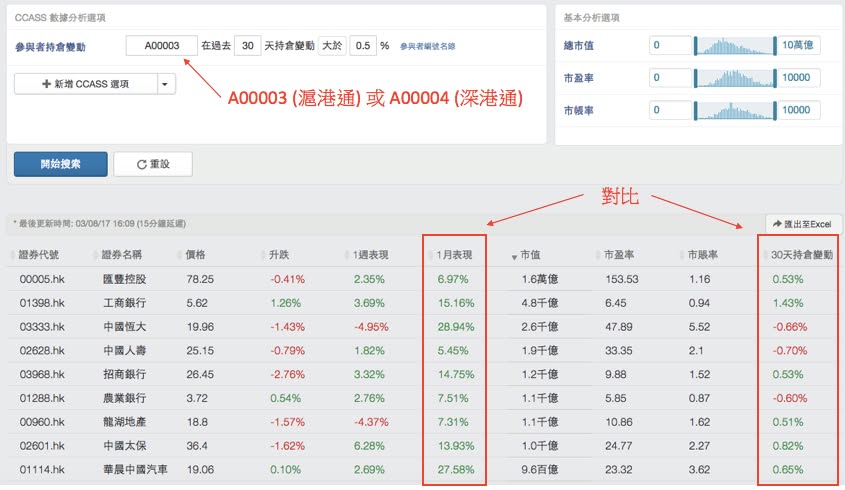The width and height of the screenshot is (845, 490).
Task: Click stock code 01288.hk
Action: coord(42,398)
